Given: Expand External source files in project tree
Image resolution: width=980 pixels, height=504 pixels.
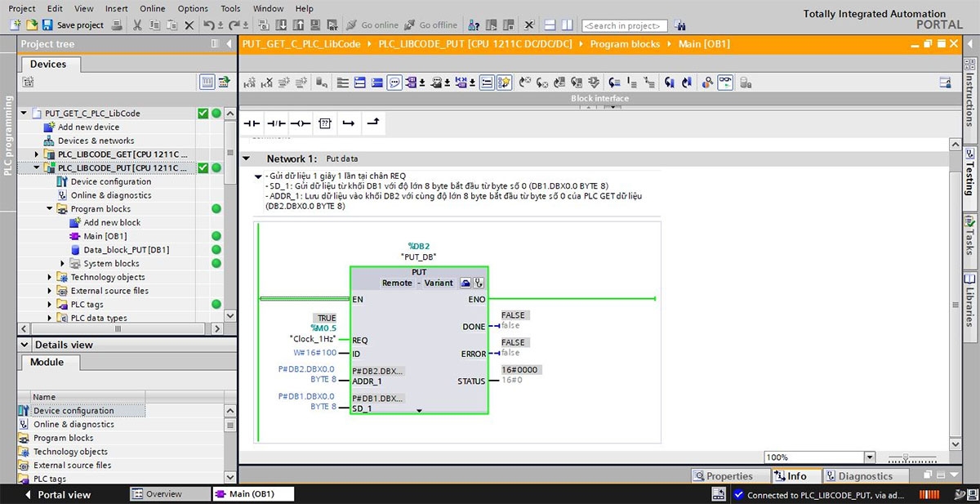Looking at the screenshot, I should (x=50, y=291).
